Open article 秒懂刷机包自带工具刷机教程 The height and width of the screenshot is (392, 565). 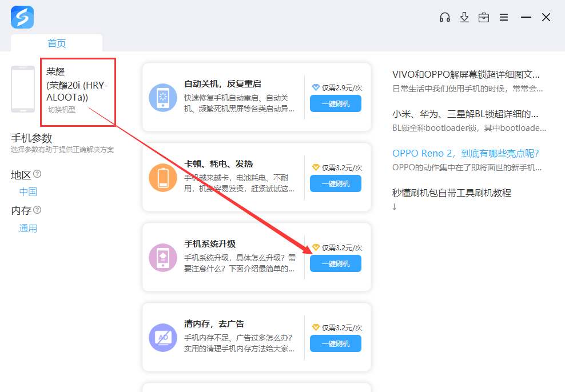click(x=452, y=193)
